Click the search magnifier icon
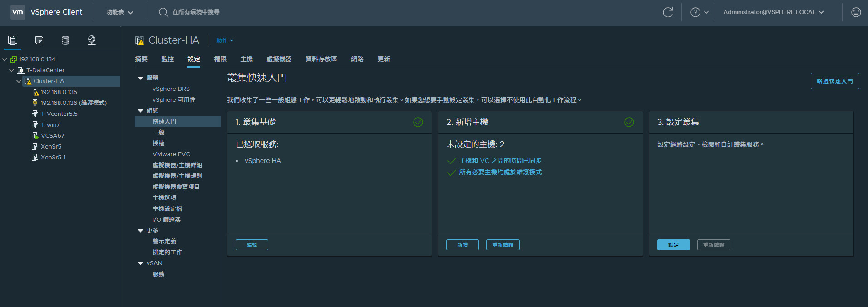Viewport: 868px width, 307px height. click(x=163, y=12)
